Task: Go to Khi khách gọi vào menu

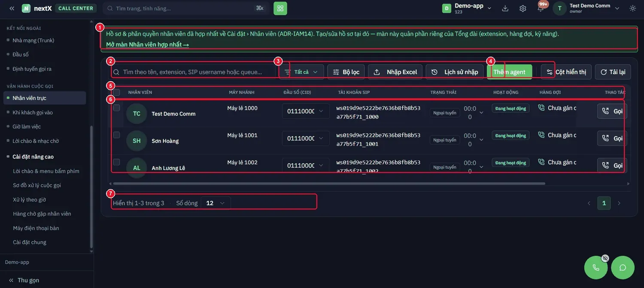Action: click(x=33, y=112)
